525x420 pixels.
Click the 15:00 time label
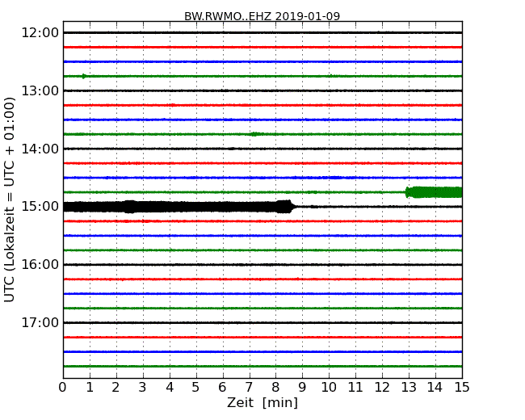pos(40,207)
